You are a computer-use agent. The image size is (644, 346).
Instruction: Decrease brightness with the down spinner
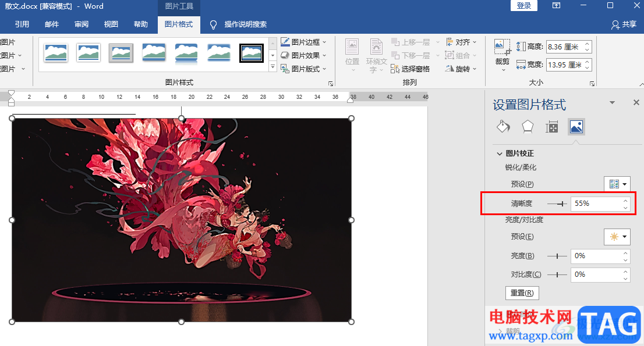[x=625, y=260]
